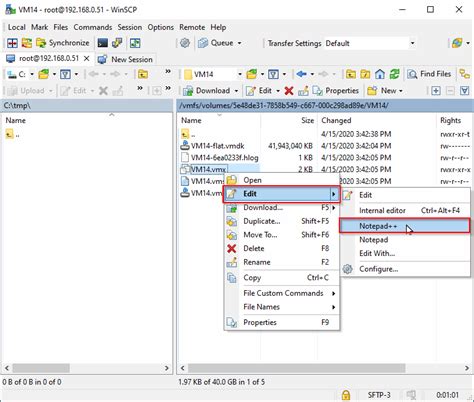Open the Mark menu
This screenshot has width=474, height=402.
click(40, 27)
